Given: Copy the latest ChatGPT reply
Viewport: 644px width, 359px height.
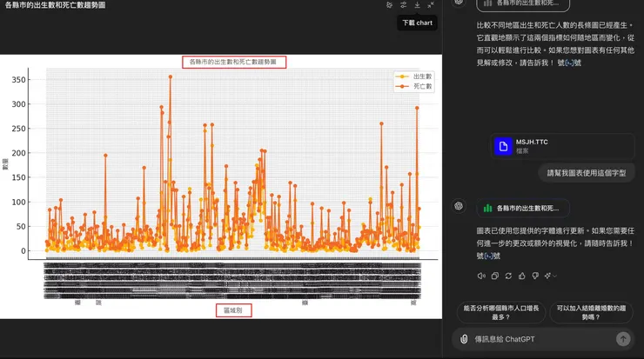Looking at the screenshot, I should click(x=495, y=276).
